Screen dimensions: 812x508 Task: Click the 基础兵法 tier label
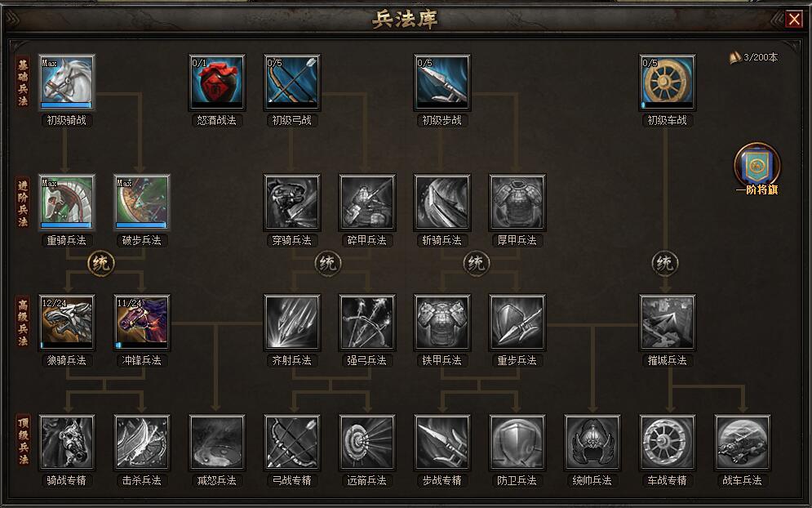pyautogui.click(x=23, y=82)
